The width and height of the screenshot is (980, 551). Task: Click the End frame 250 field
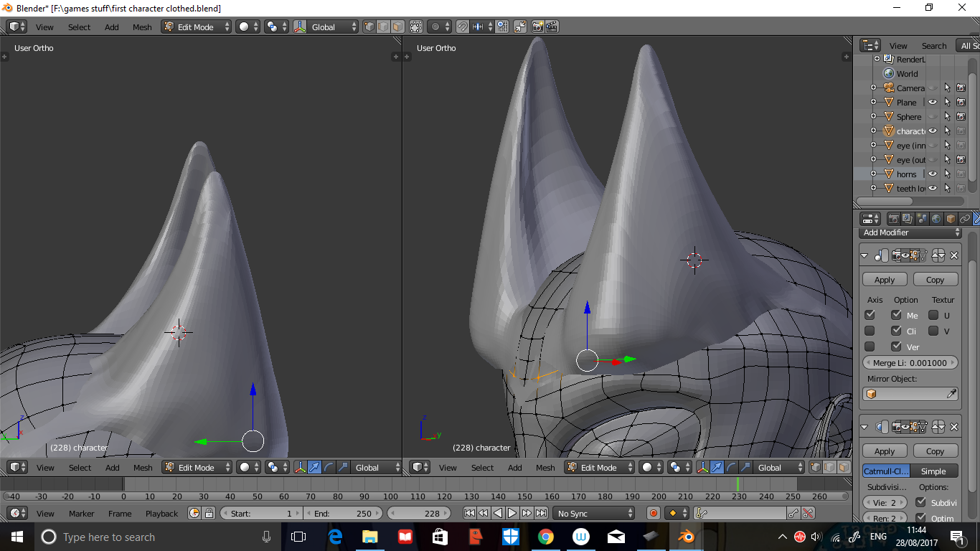click(344, 513)
